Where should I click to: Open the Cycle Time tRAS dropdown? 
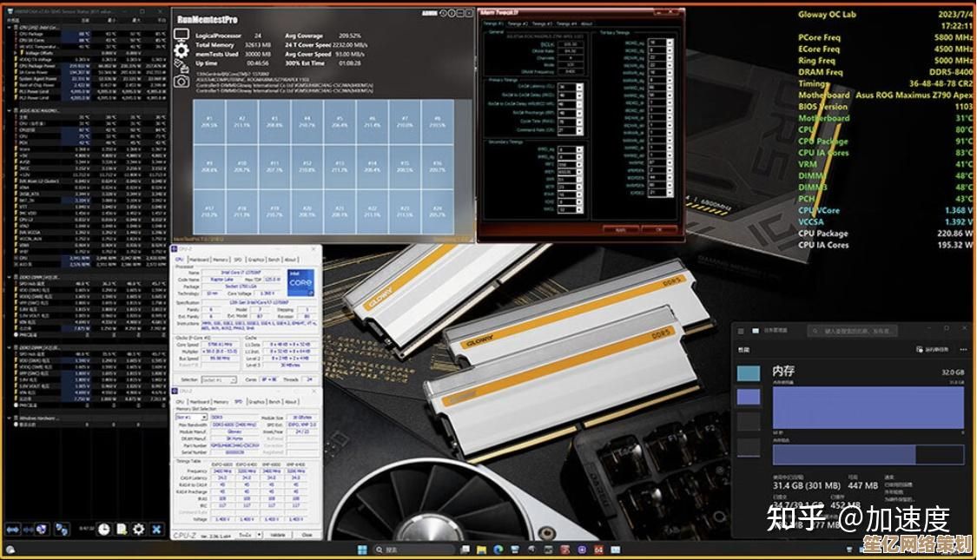pyautogui.click(x=579, y=122)
